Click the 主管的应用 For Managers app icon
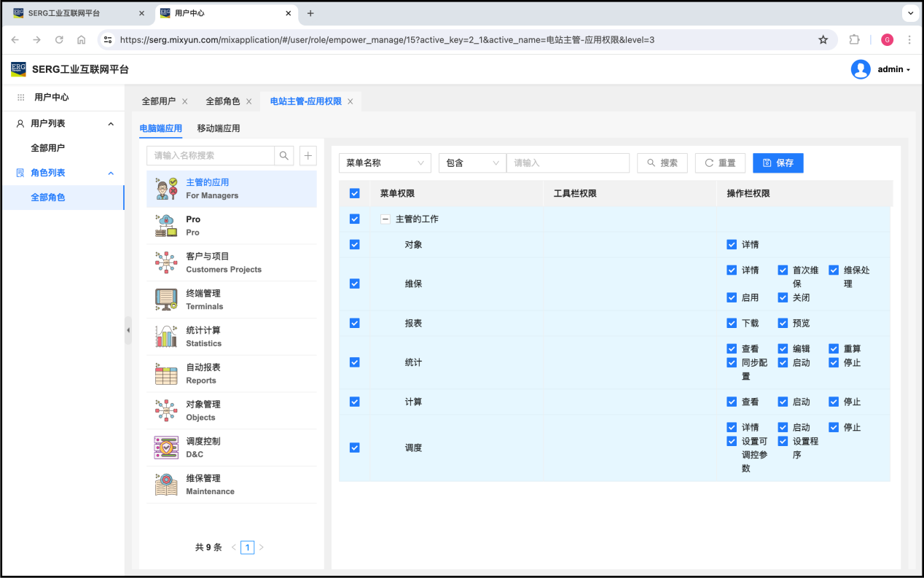924x578 pixels. 166,189
